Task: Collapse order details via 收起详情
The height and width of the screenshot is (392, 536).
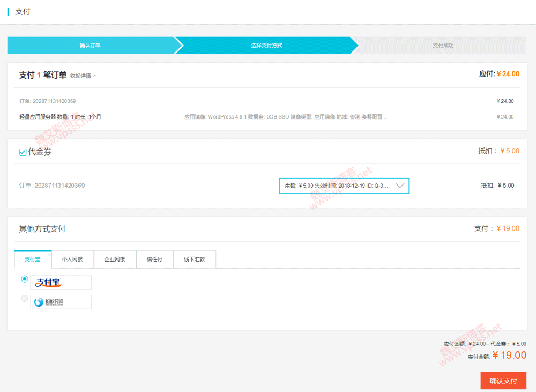Action: coord(80,76)
